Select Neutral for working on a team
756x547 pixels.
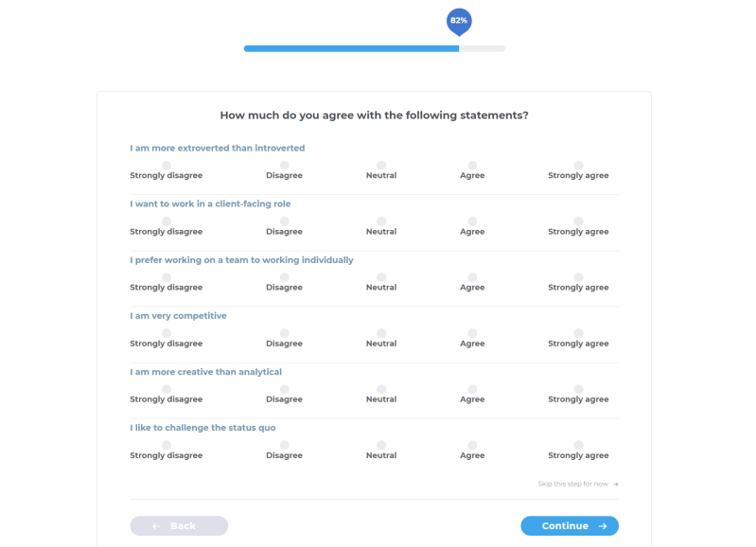pyautogui.click(x=381, y=277)
